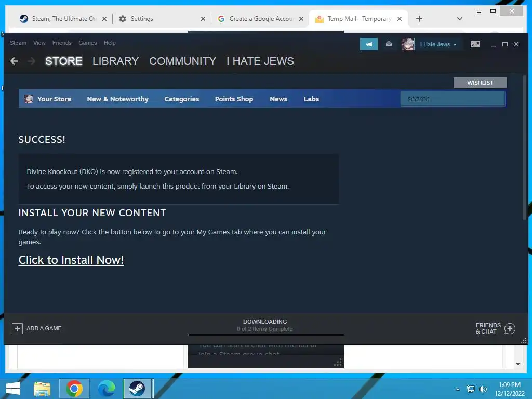Open the store News page
The height and width of the screenshot is (399, 532).
278,99
